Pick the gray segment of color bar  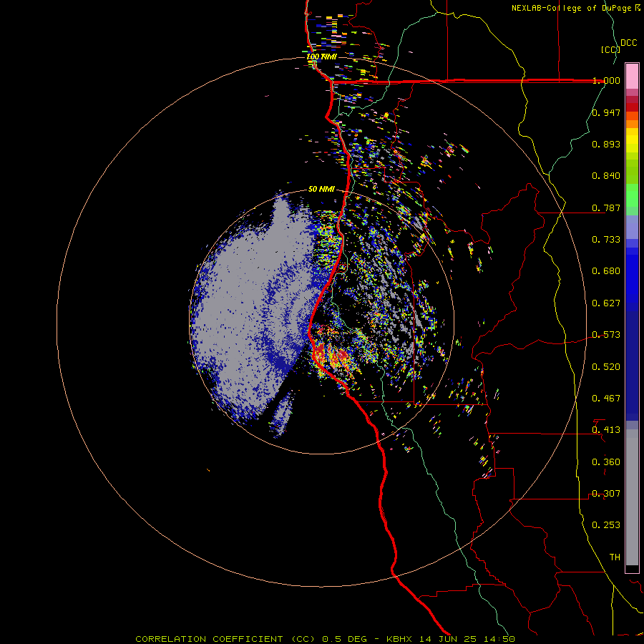(x=632, y=497)
